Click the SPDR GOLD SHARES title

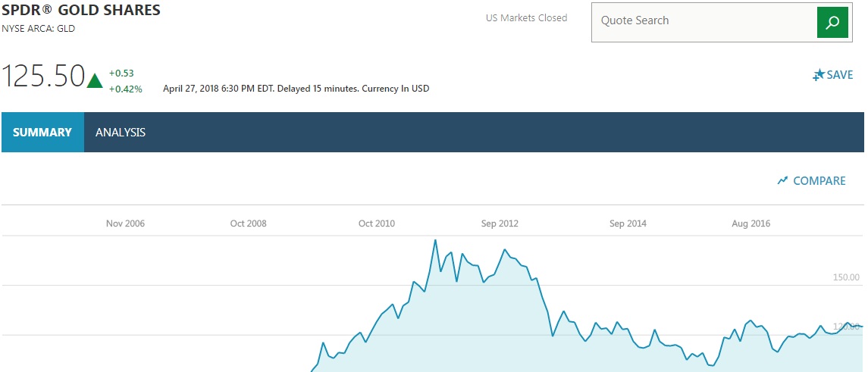tap(81, 10)
